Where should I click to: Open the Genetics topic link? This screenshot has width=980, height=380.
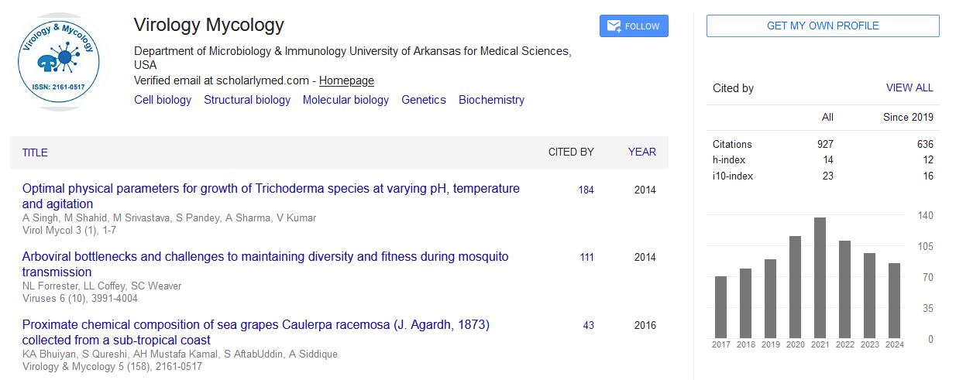click(424, 100)
